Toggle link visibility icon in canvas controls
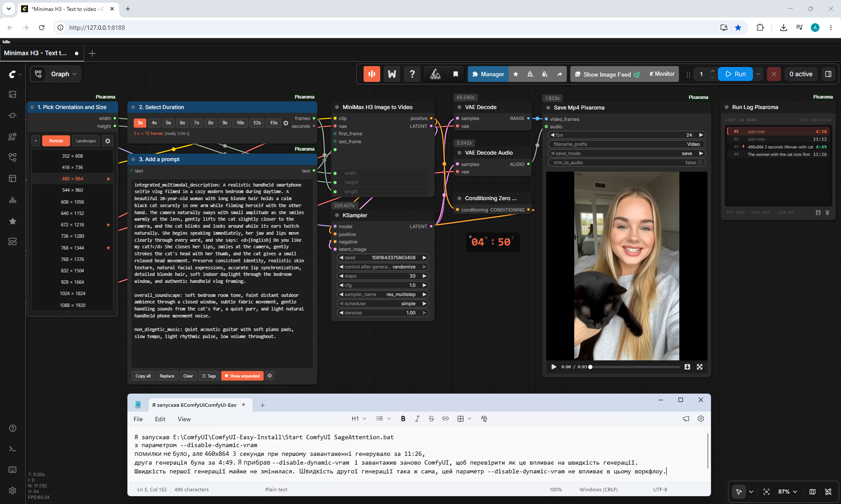The height and width of the screenshot is (504, 841). pos(828,492)
